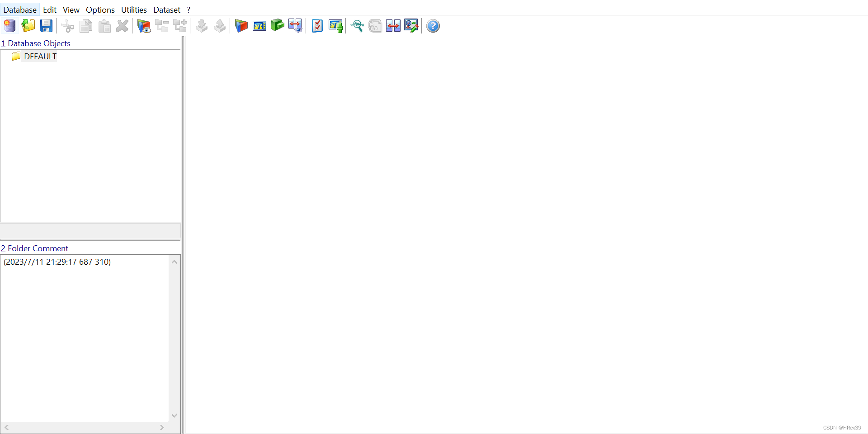Click the new database icon
Image resolution: width=868 pixels, height=434 pixels.
pos(9,26)
